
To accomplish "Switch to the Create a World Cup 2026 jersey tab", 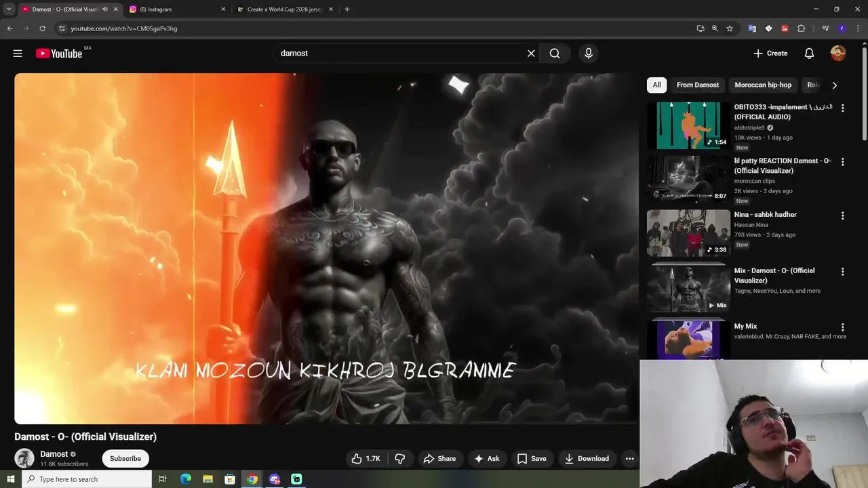I will [284, 9].
